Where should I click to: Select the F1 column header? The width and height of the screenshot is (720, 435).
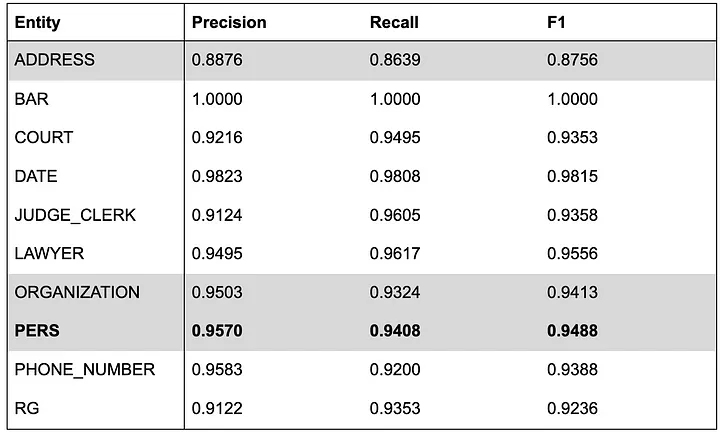[556, 23]
